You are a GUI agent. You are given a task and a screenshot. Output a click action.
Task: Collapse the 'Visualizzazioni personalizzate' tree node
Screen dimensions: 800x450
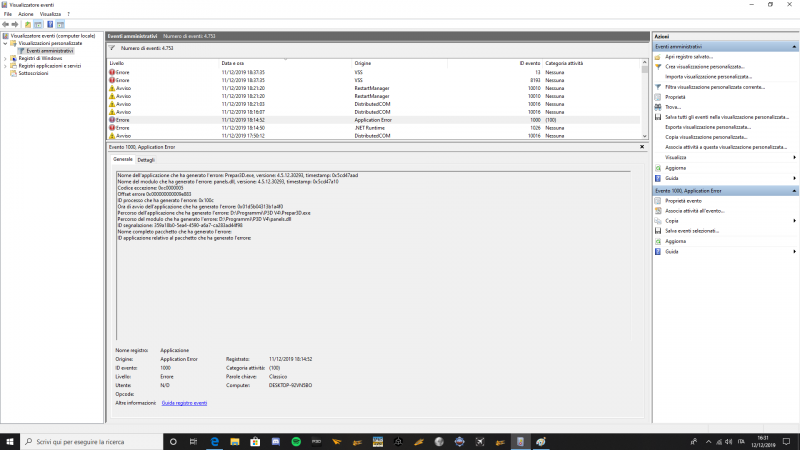click(x=6, y=43)
